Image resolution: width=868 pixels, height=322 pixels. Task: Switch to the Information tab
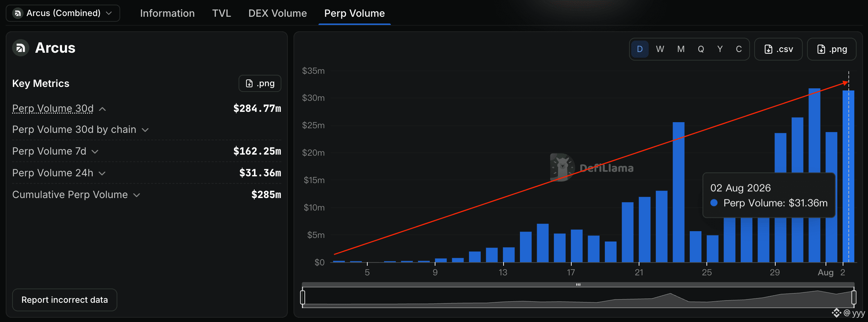point(167,13)
